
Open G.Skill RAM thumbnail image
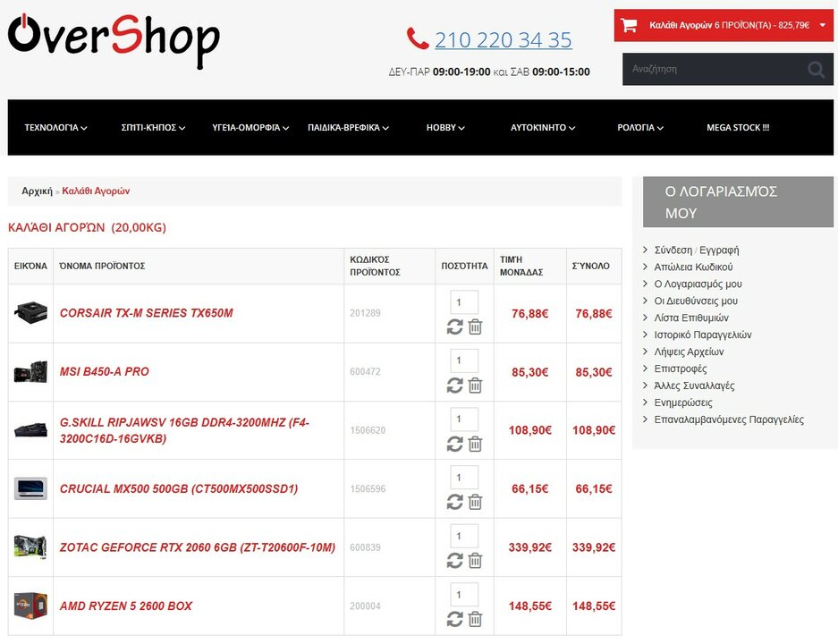(30, 429)
